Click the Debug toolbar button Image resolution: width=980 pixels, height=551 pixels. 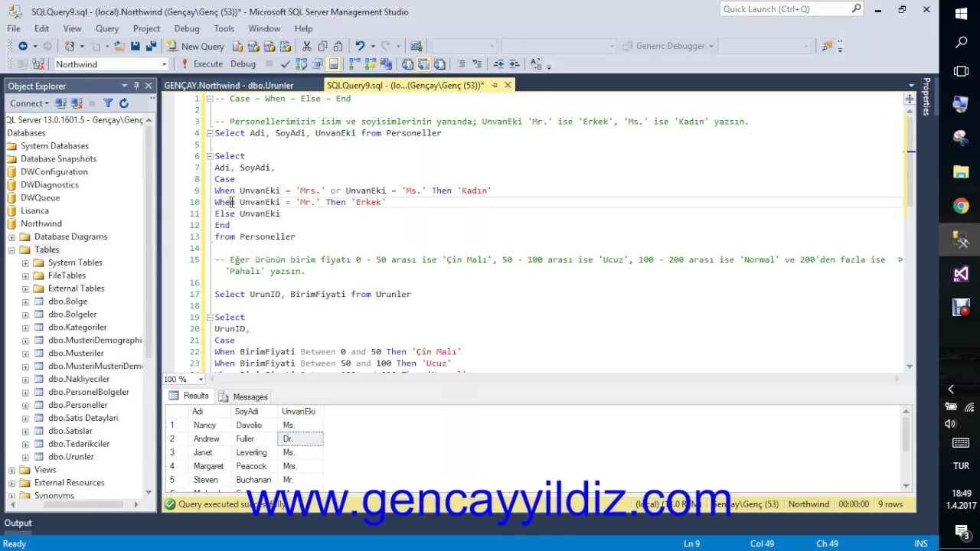click(243, 64)
